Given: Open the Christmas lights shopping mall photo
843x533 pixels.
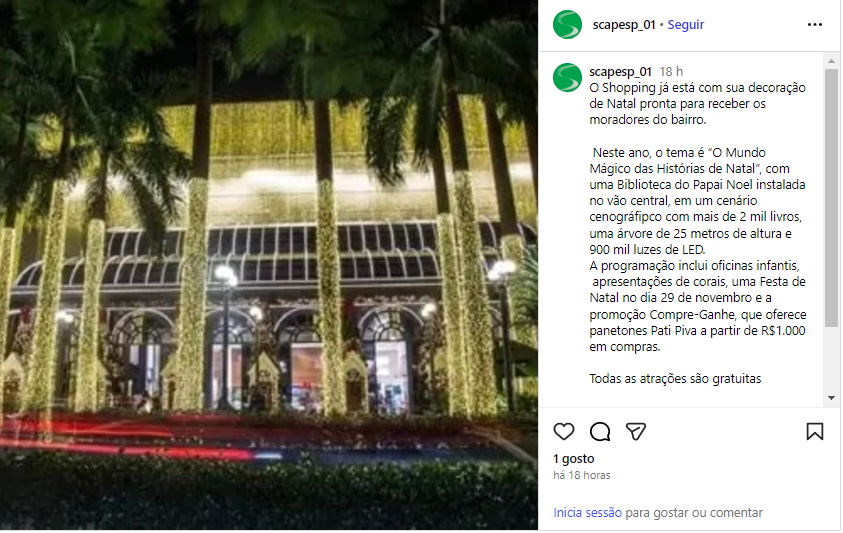Looking at the screenshot, I should (269, 265).
